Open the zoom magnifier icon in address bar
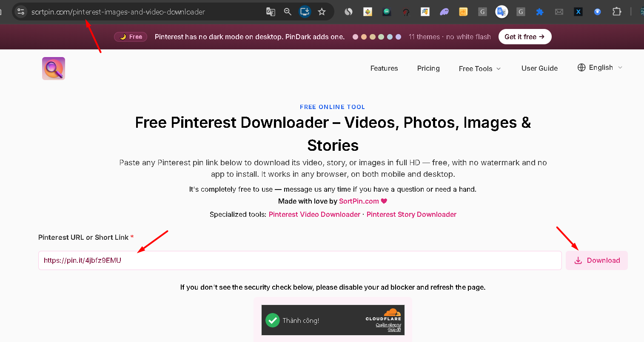644x342 pixels. [x=288, y=12]
